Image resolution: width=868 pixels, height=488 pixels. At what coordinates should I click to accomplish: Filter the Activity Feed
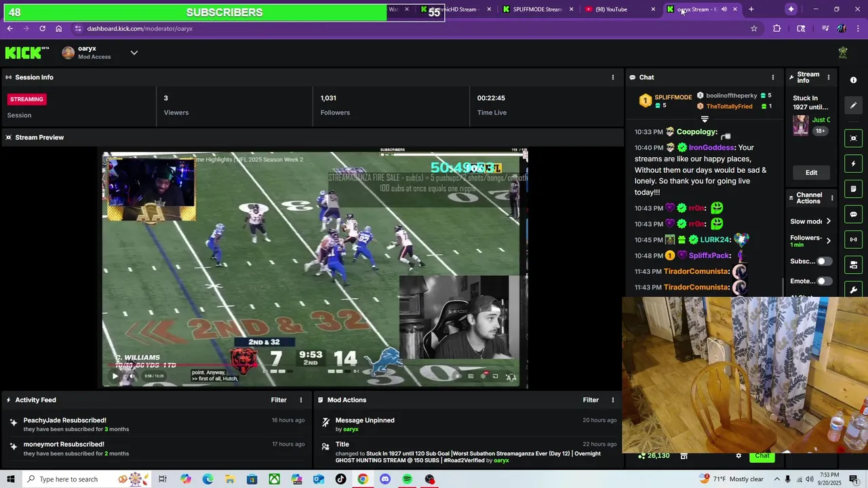[x=279, y=400]
